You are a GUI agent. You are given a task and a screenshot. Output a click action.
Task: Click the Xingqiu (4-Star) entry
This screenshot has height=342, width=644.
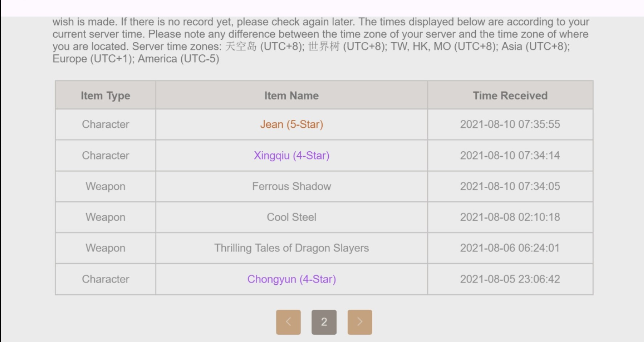[291, 156]
